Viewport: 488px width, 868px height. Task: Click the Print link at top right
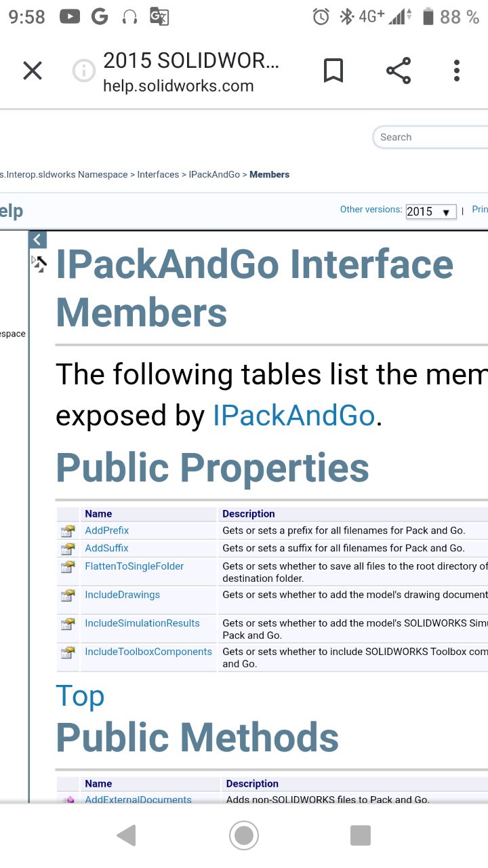[x=480, y=210]
